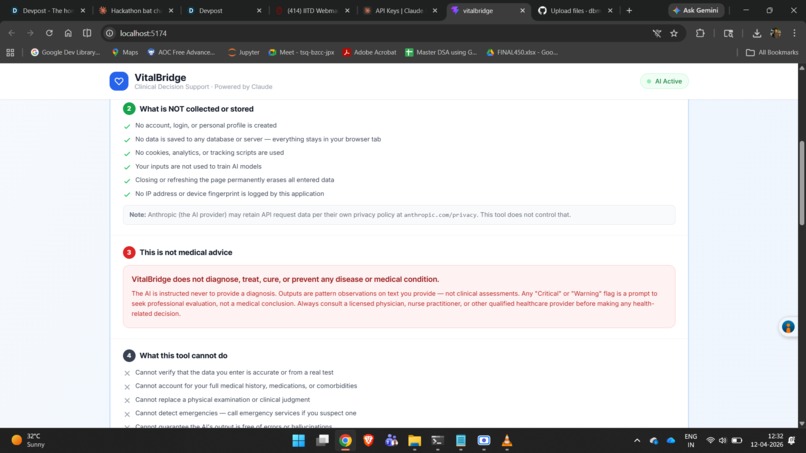
Task: Open the Adobe Acrobat bookmark
Action: point(370,52)
